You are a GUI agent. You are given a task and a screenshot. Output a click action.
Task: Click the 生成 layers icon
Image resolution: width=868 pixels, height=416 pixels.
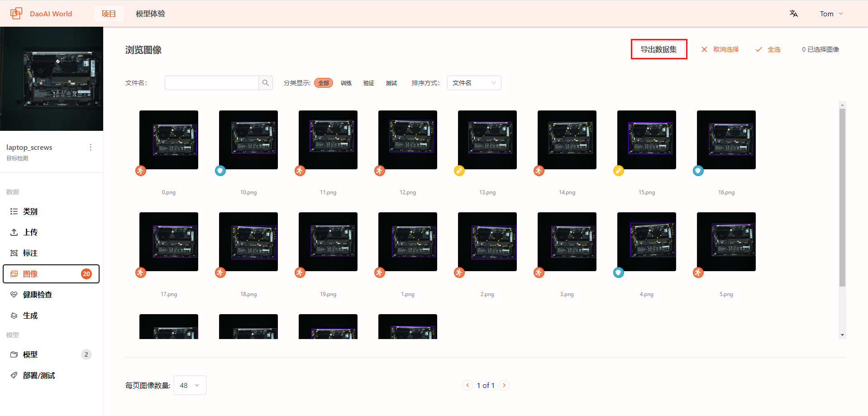click(14, 316)
